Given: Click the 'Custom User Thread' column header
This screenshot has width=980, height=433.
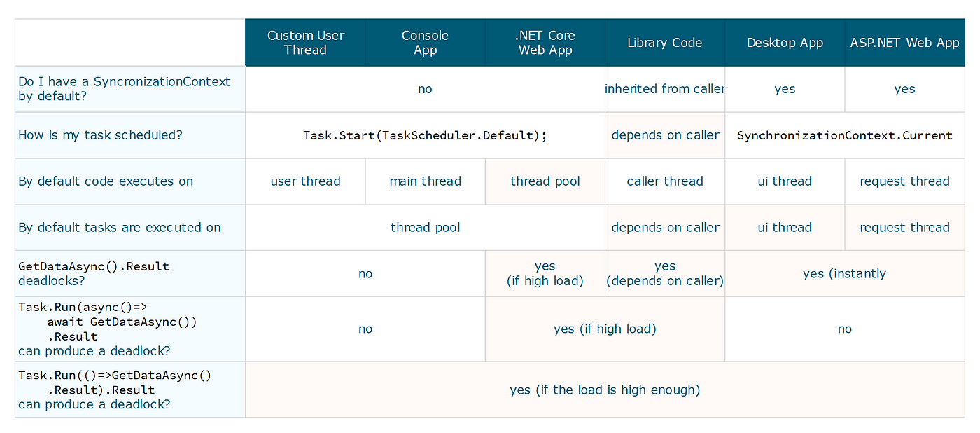Looking at the screenshot, I should click(305, 43).
